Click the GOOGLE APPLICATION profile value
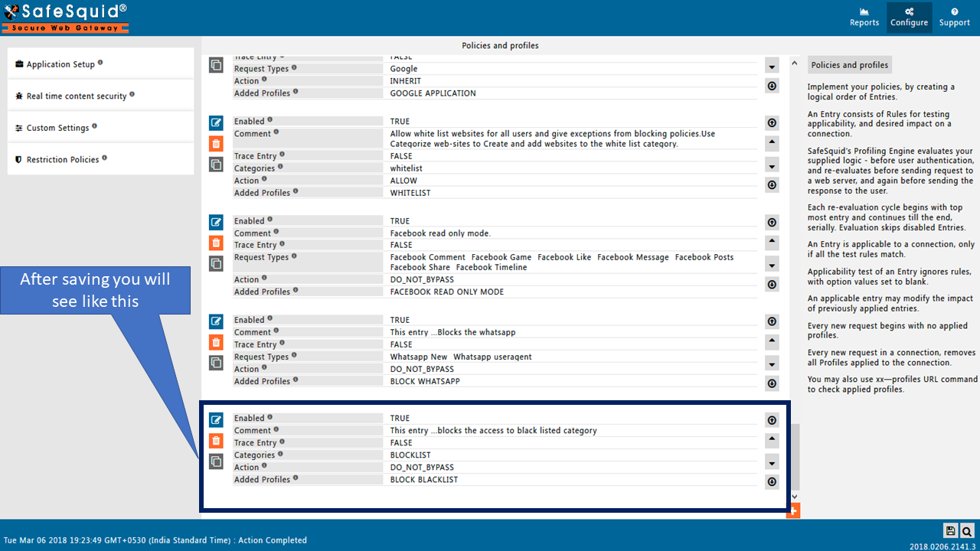 point(433,93)
